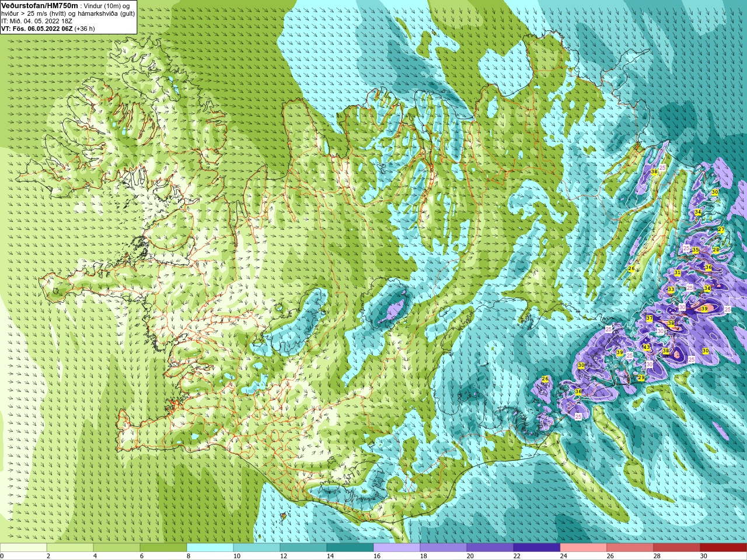Click the color scale label 20
This screenshot has width=747, height=560.
(470, 556)
